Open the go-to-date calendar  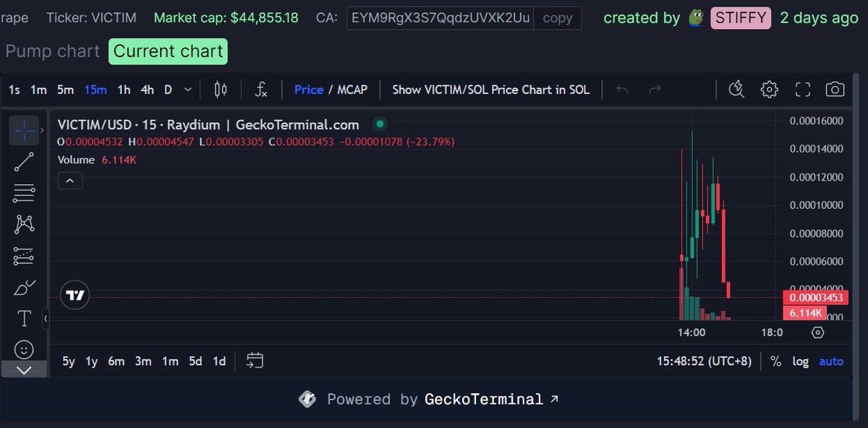pyautogui.click(x=254, y=361)
